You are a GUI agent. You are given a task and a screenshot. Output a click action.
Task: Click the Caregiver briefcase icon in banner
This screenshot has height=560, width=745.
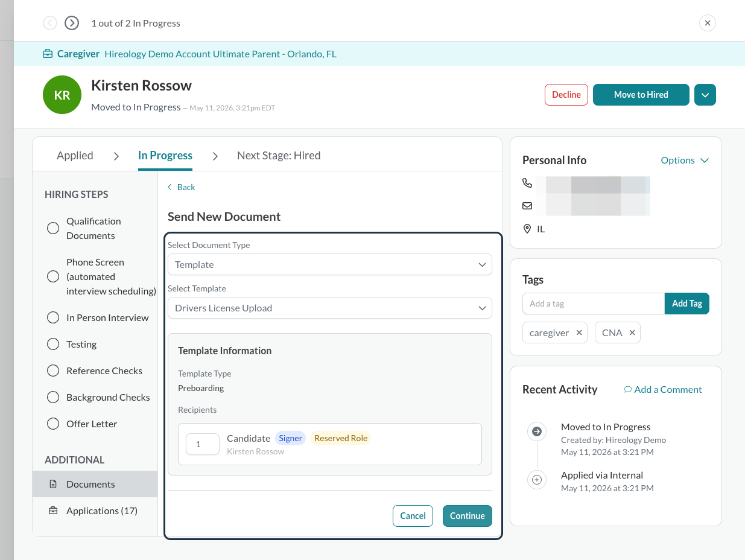pyautogui.click(x=48, y=54)
